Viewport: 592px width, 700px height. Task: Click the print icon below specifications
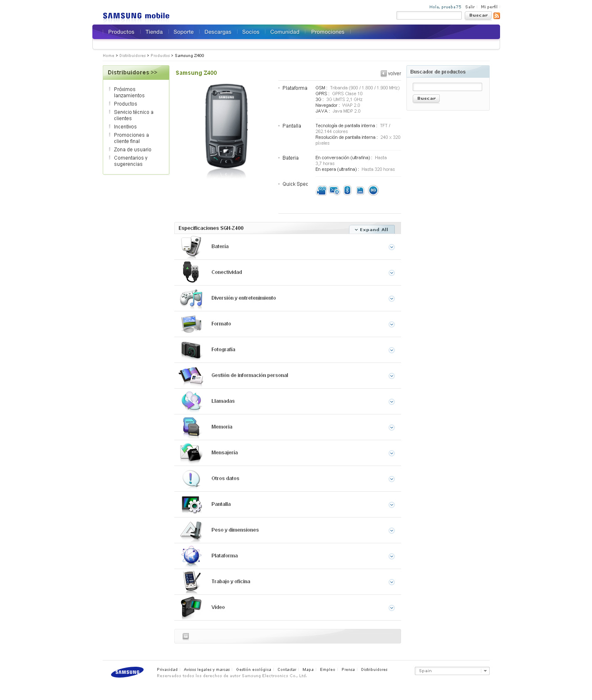tap(186, 636)
